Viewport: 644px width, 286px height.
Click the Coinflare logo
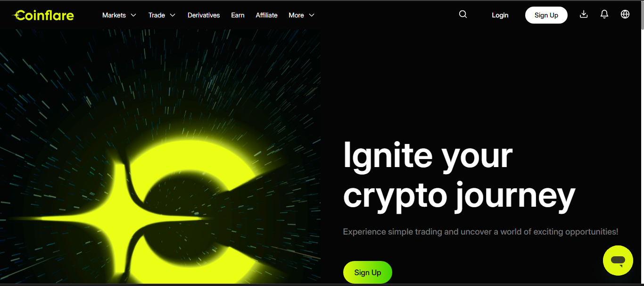coord(43,15)
